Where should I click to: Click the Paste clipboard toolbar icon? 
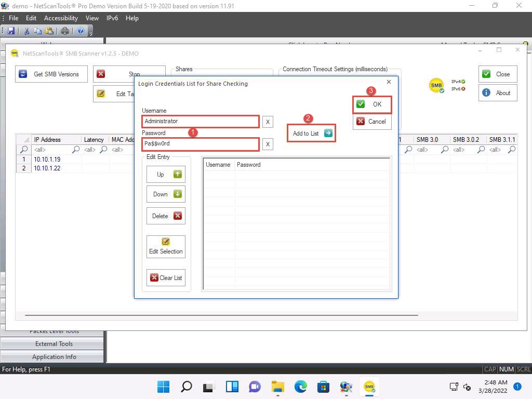[49, 31]
